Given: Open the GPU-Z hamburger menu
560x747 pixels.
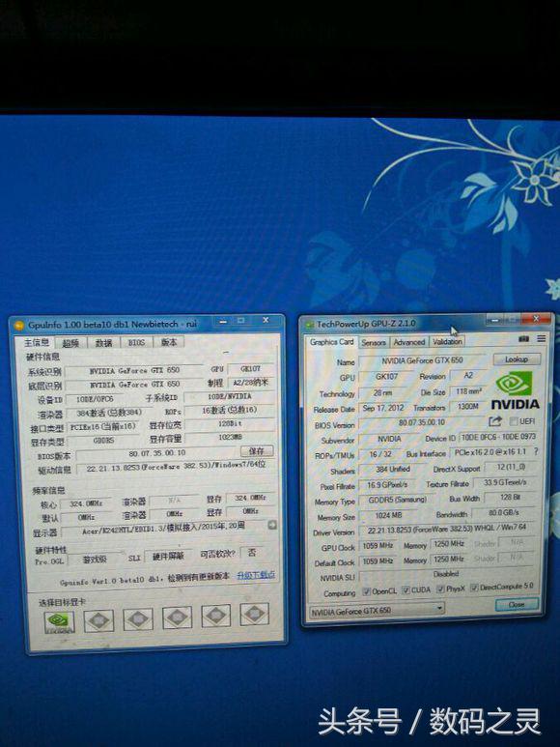Looking at the screenshot, I should [542, 339].
